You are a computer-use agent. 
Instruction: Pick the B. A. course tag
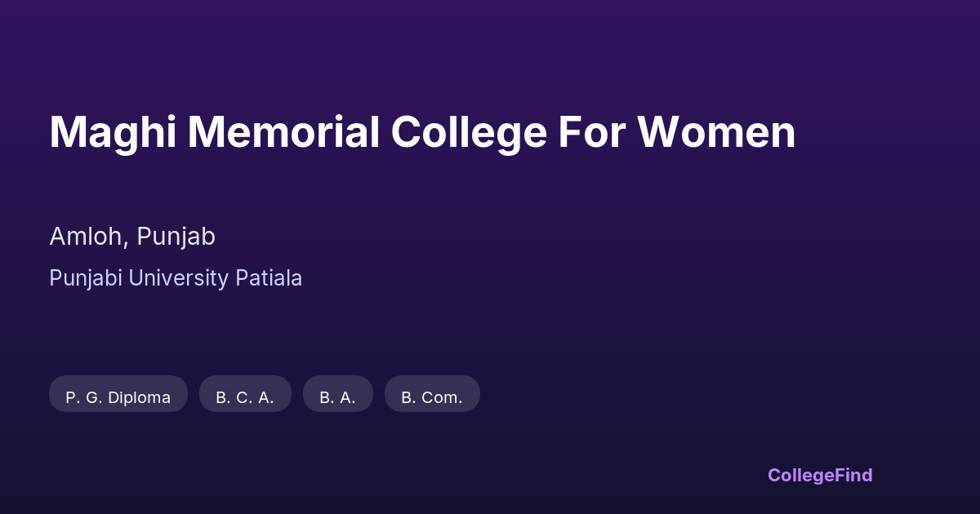(x=337, y=397)
